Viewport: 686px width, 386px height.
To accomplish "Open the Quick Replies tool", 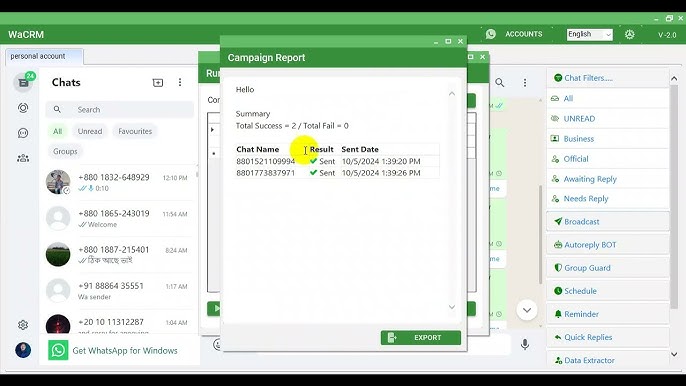I will click(x=608, y=337).
